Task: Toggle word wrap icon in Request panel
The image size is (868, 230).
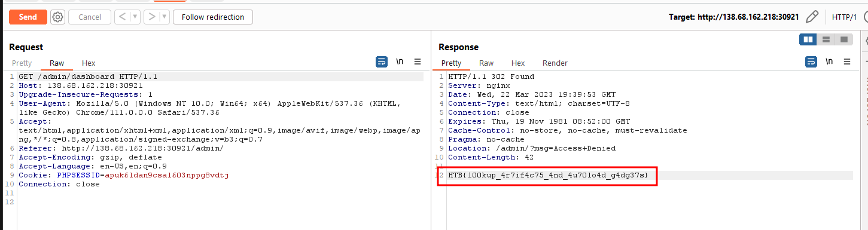Action: point(381,62)
